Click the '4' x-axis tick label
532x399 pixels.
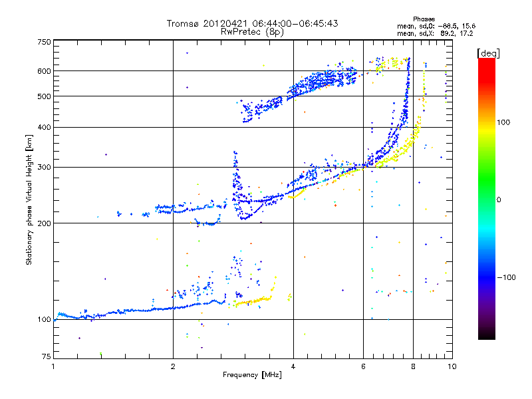point(293,366)
